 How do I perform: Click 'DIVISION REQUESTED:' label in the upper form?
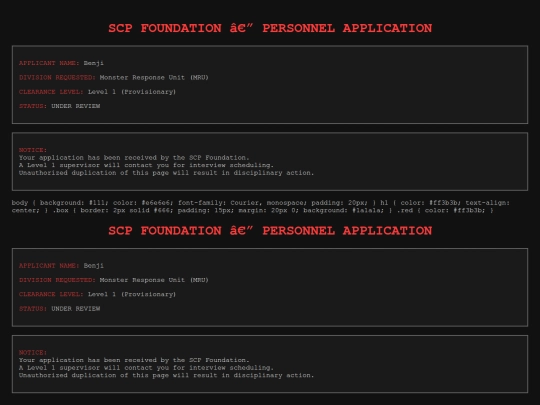57,77
